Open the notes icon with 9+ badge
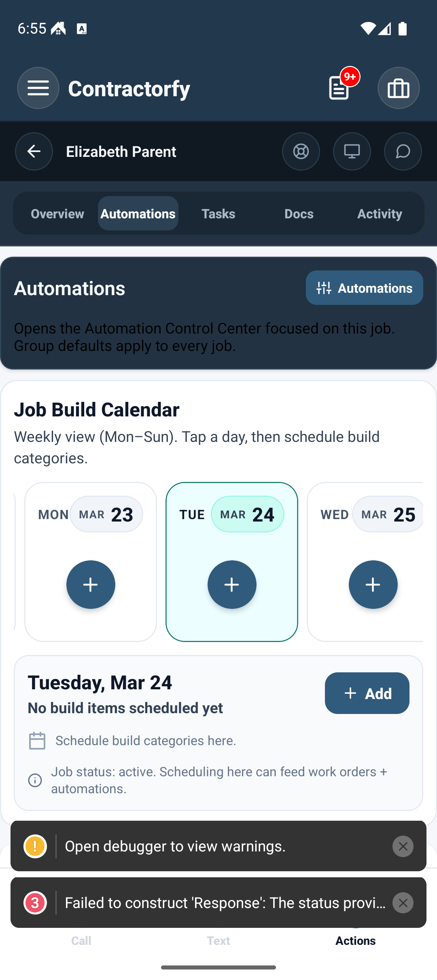This screenshot has width=437, height=980. [340, 88]
